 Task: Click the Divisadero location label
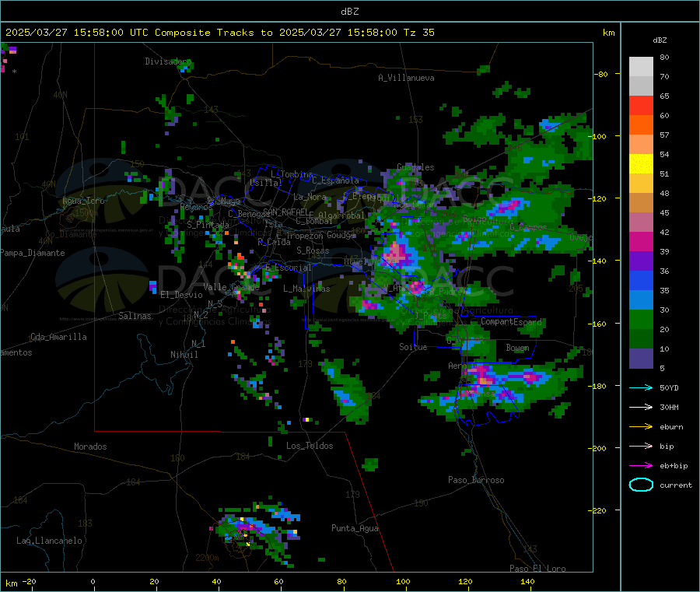pos(168,61)
